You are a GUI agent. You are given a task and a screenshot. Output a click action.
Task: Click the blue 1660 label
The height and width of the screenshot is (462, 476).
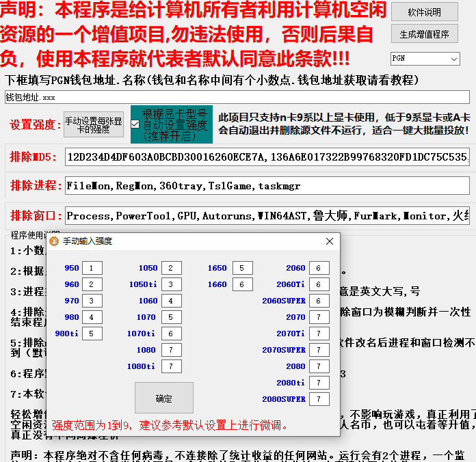217,284
